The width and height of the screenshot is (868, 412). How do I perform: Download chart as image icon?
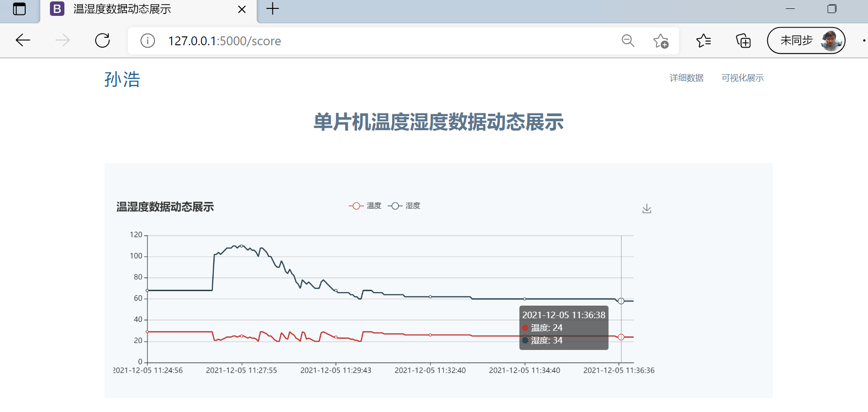(x=647, y=209)
